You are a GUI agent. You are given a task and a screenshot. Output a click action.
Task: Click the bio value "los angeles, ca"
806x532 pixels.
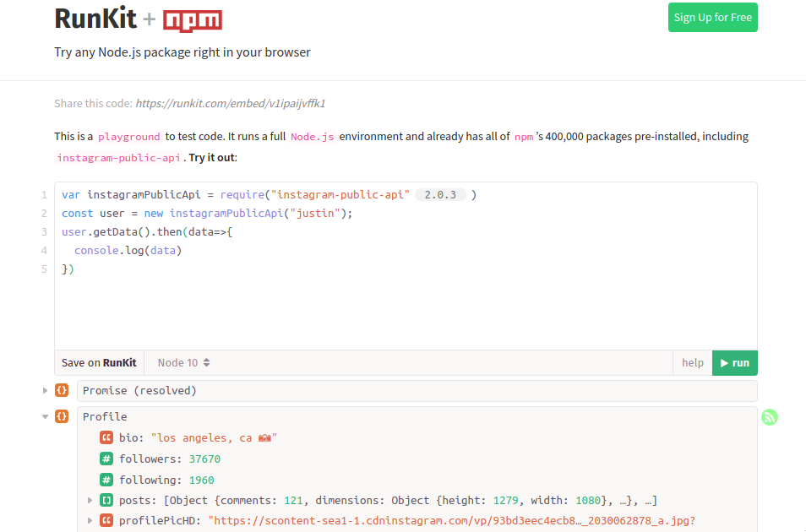pyautogui.click(x=214, y=438)
